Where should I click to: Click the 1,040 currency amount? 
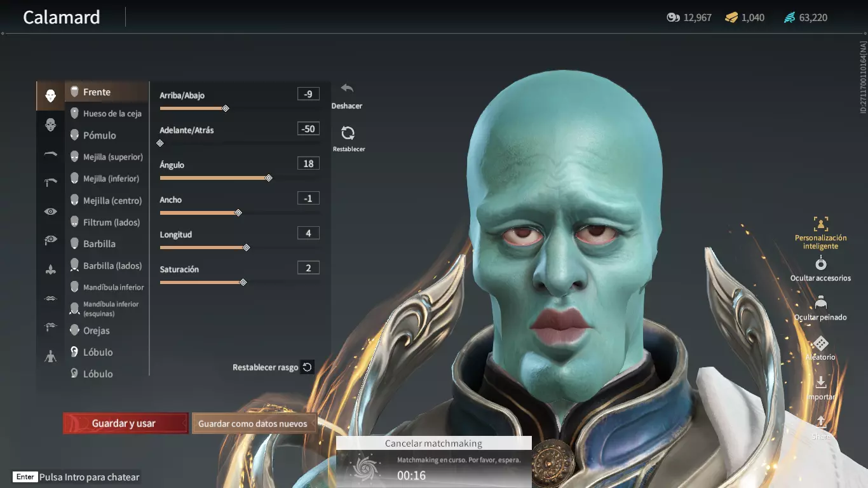(x=753, y=18)
